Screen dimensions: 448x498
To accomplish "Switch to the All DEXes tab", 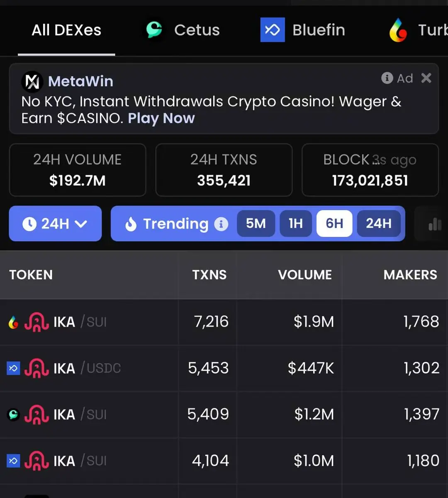I will pyautogui.click(x=66, y=30).
